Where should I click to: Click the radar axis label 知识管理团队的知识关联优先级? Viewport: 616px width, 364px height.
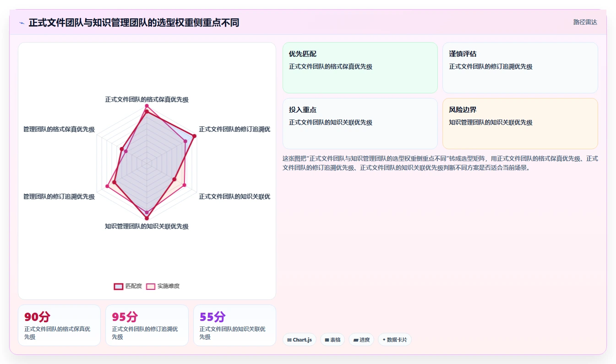147,226
